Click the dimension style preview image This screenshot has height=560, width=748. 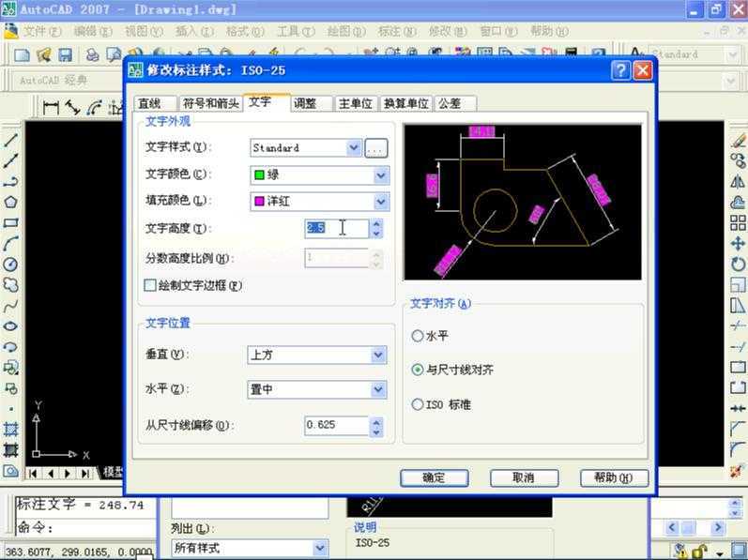click(x=523, y=202)
